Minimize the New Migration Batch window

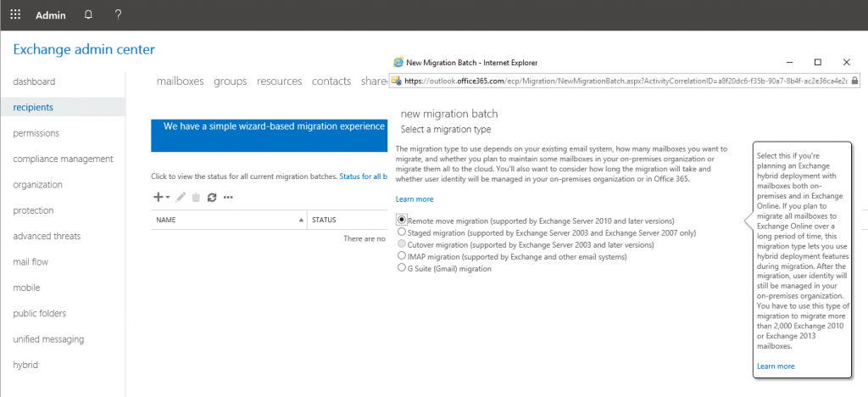tap(791, 62)
